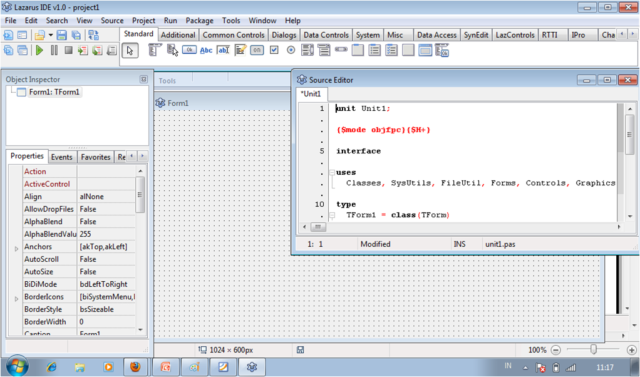Click the BorderStyle value bsSizeable
Viewport: 640px width, 377px height.
click(x=106, y=309)
